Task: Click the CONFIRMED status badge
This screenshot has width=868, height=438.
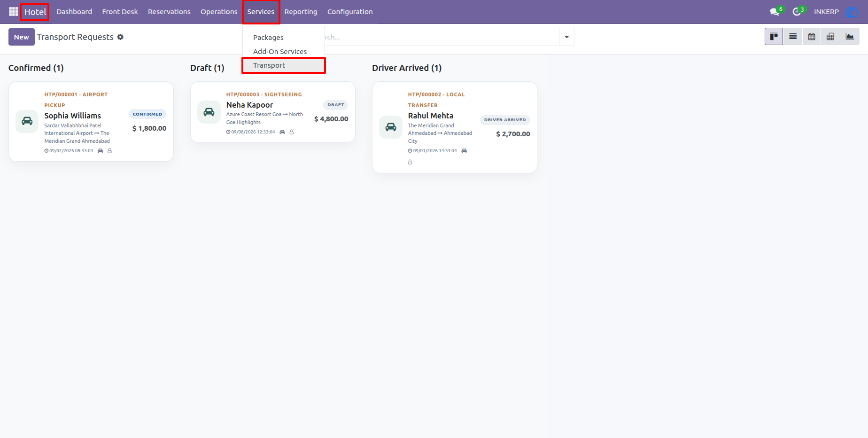Action: coord(147,114)
